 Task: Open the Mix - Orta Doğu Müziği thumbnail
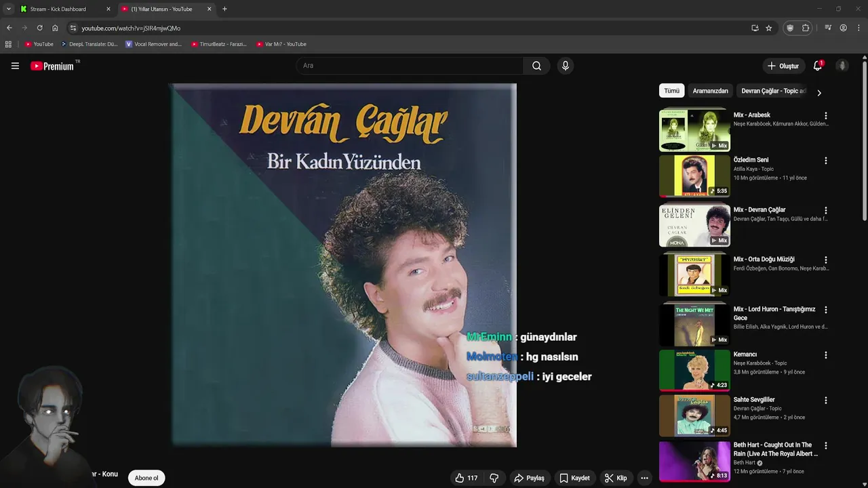point(694,274)
